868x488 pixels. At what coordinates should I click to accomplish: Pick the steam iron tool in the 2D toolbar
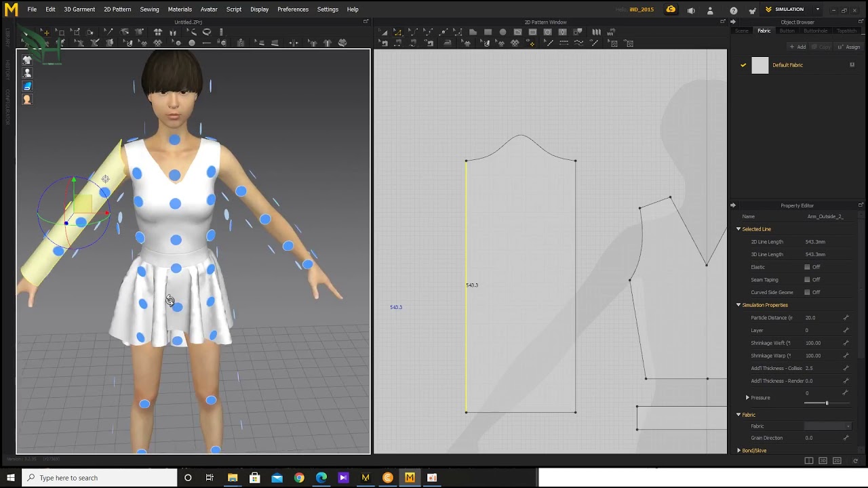[x=448, y=43]
